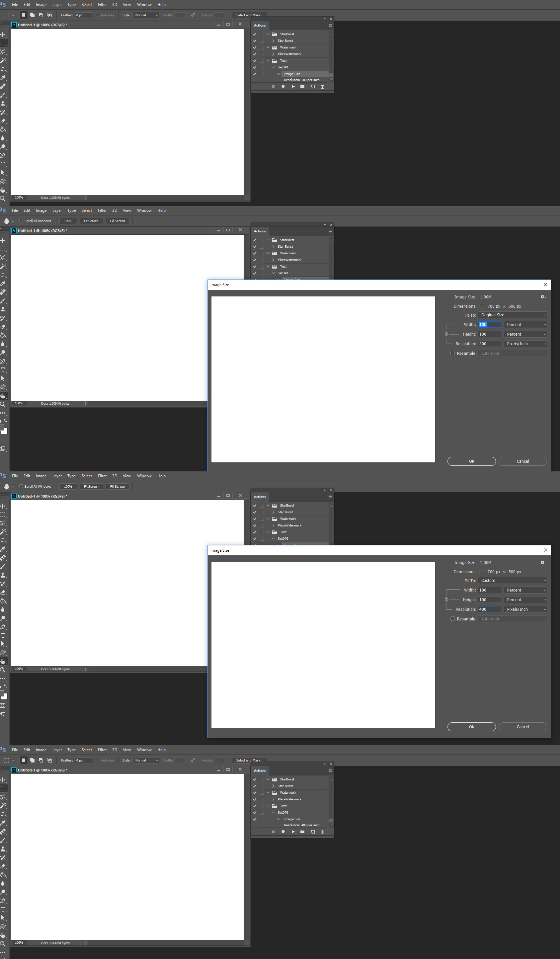The image size is (560, 959).
Task: Enable Resample in Custom Image Size dialog
Action: [x=453, y=619]
